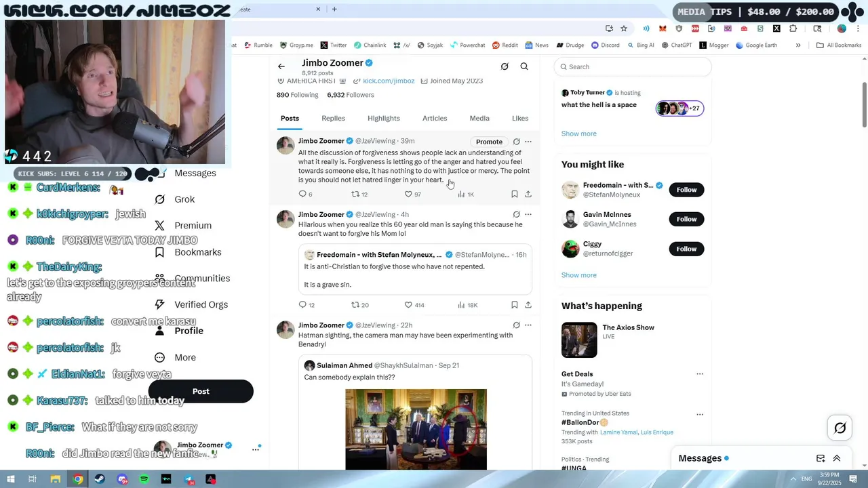Open the Chrome three-dot menu
The image size is (868, 488).
coord(859,28)
